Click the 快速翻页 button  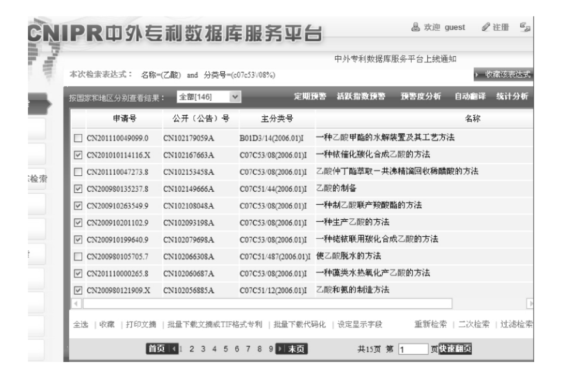(x=456, y=349)
